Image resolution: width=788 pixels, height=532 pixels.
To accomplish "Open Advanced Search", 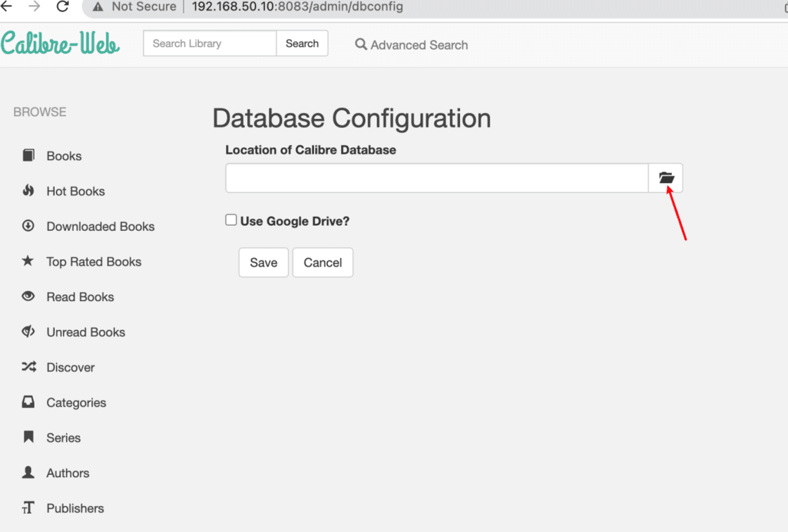I will click(x=412, y=45).
